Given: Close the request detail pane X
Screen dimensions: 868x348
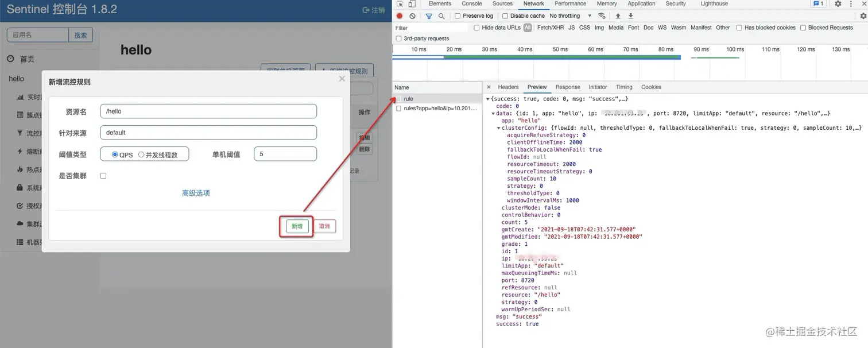Looking at the screenshot, I should 489,87.
